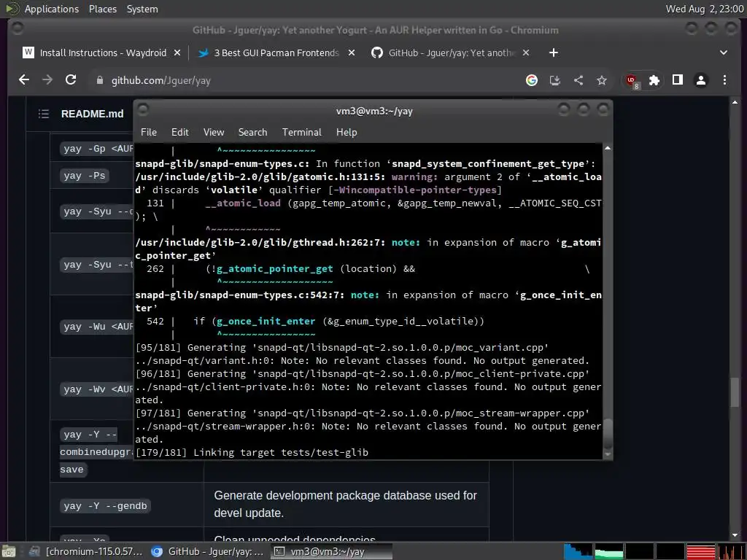Reload the github.com page
The width and height of the screenshot is (747, 560).
[71, 80]
